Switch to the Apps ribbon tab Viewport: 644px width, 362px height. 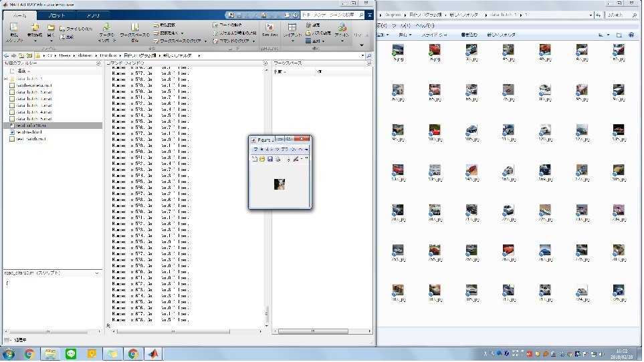[x=93, y=14]
